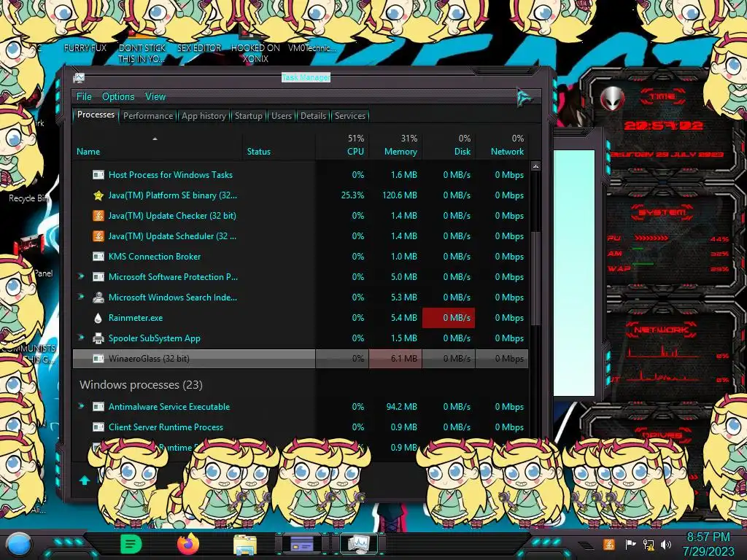Screen dimensions: 747x560
Task: Expand Spooler SubSystem App process
Action: (x=80, y=338)
